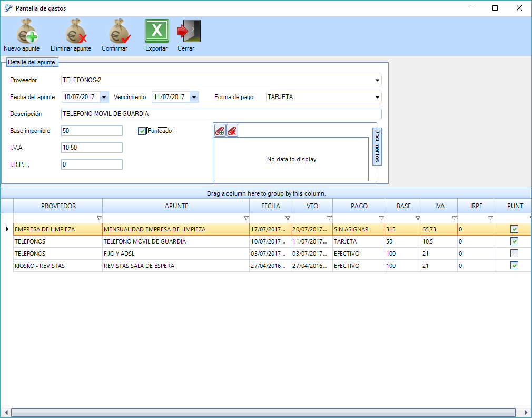Viewport: 532px width, 418px height.
Task: Sort by the PROVEEDOR column header
Action: tap(58, 206)
